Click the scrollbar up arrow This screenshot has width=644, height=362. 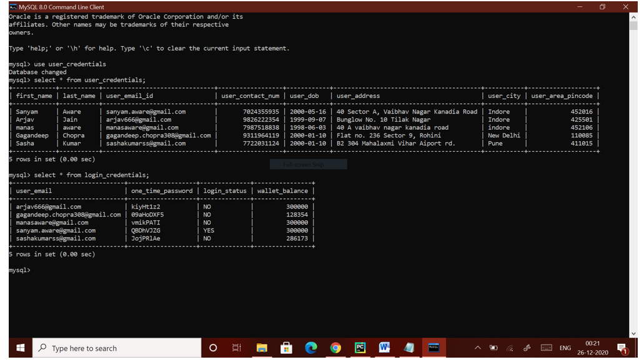633,17
